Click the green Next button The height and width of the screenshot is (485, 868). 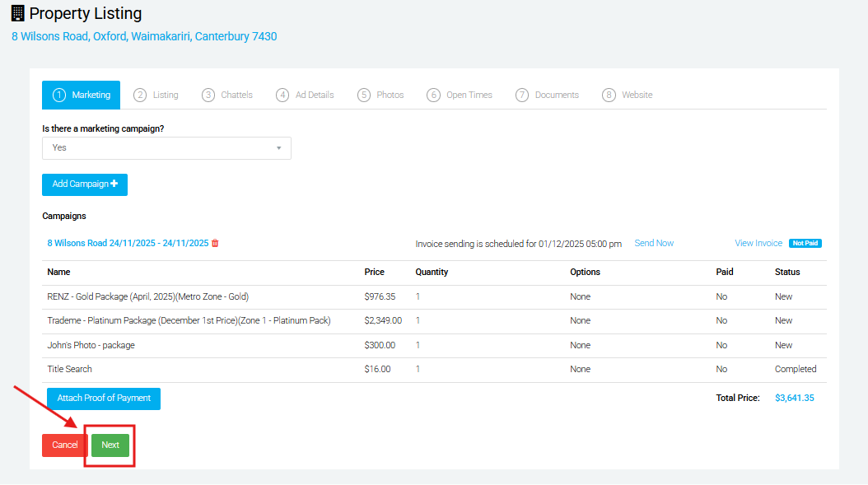pos(110,445)
